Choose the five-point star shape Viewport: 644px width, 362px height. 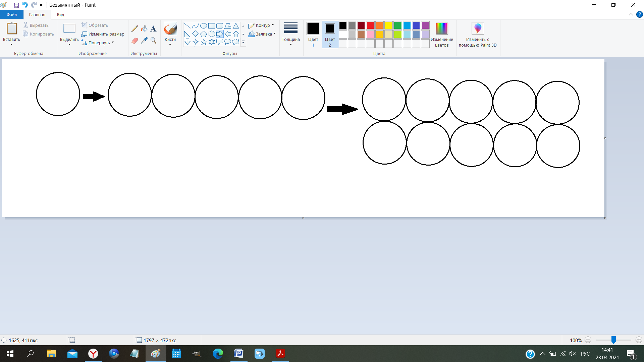tap(204, 42)
